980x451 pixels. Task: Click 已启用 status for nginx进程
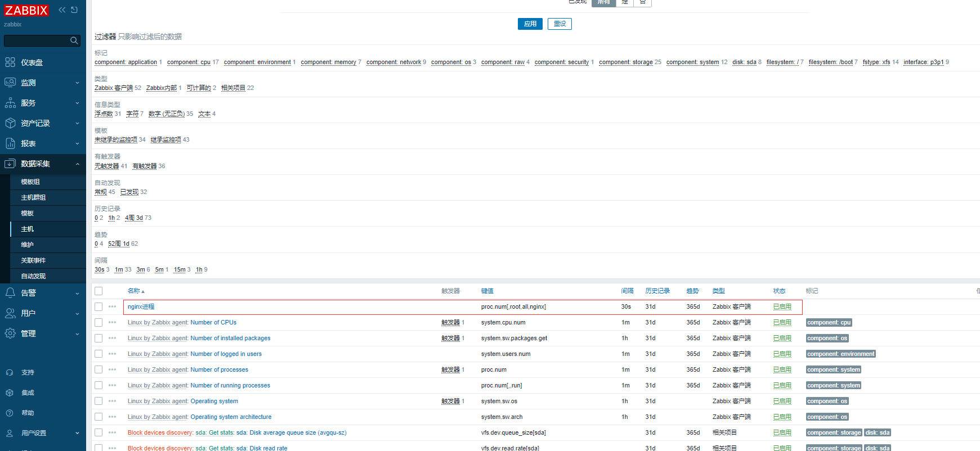[x=782, y=306]
